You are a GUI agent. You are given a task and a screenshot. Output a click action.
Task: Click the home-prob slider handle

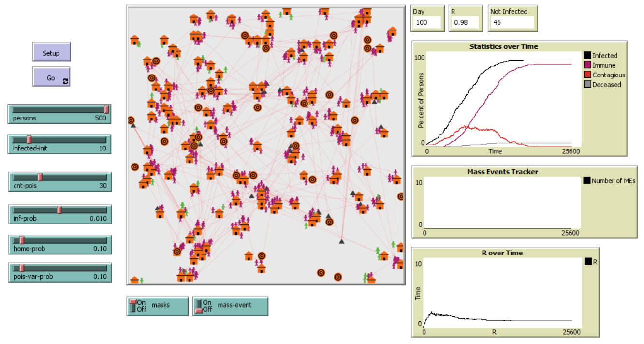(x=22, y=240)
